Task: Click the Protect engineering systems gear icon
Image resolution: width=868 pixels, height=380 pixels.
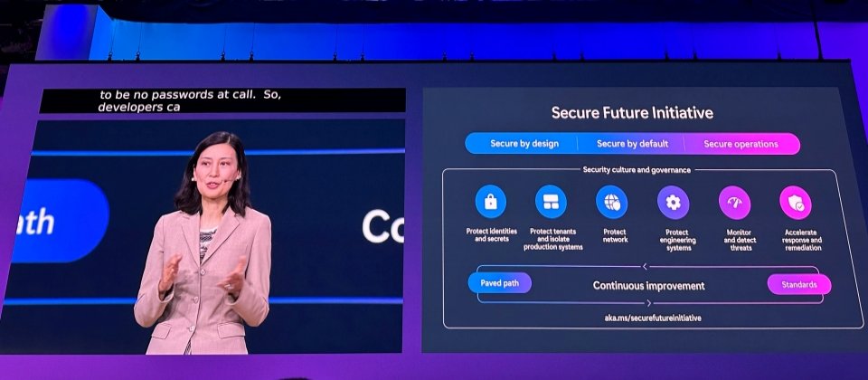Action: [673, 202]
